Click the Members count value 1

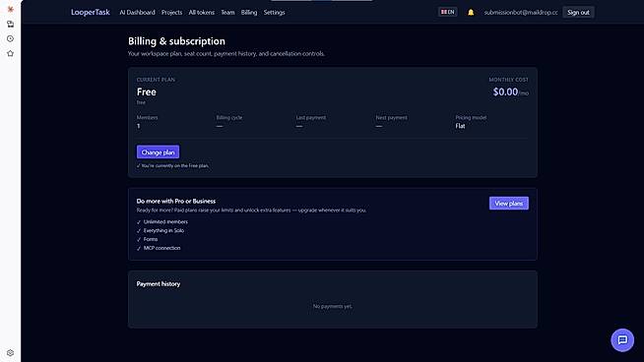click(139, 126)
